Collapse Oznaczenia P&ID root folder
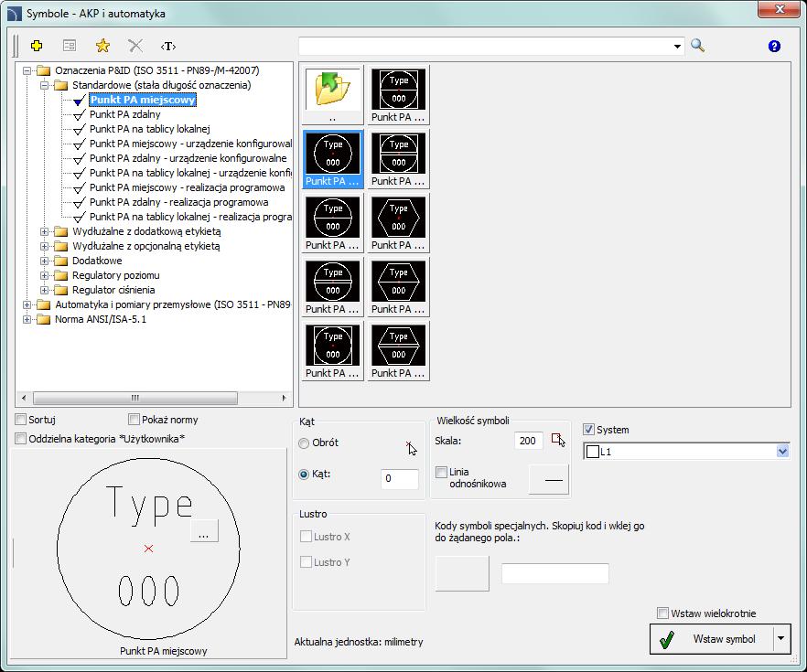Screen dimensions: 807x672 click(x=27, y=70)
